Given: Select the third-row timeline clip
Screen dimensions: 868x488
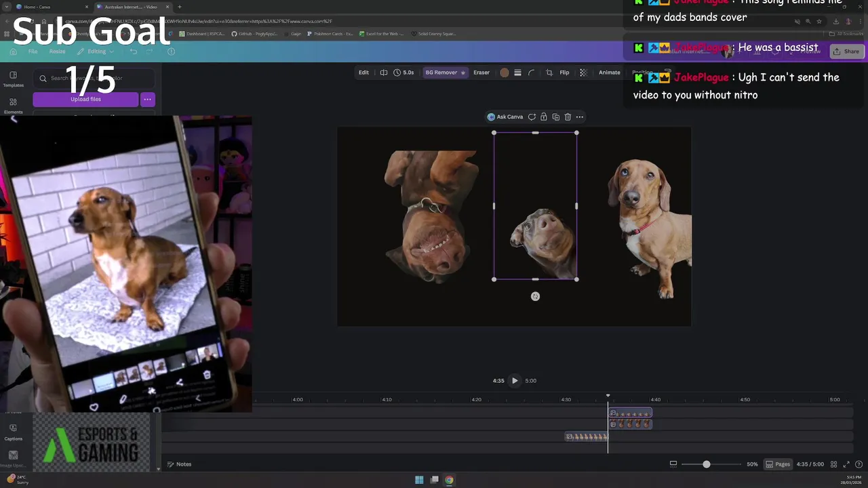Looking at the screenshot, I should (587, 437).
